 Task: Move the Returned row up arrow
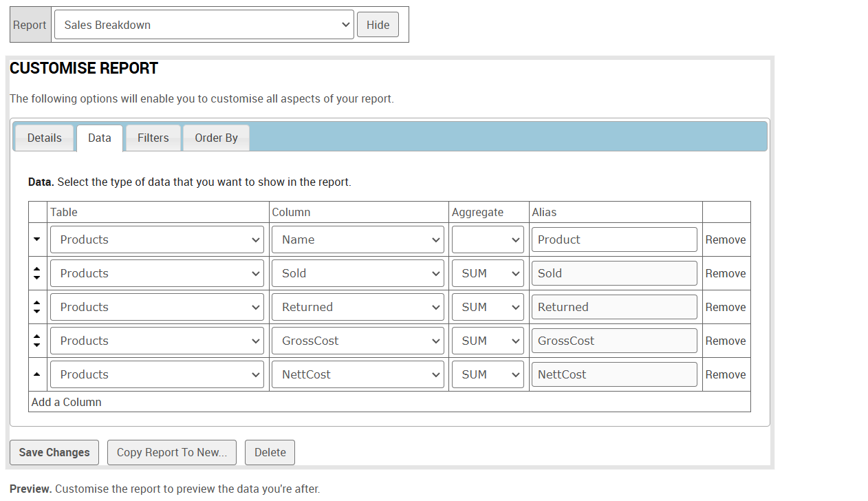coord(37,303)
